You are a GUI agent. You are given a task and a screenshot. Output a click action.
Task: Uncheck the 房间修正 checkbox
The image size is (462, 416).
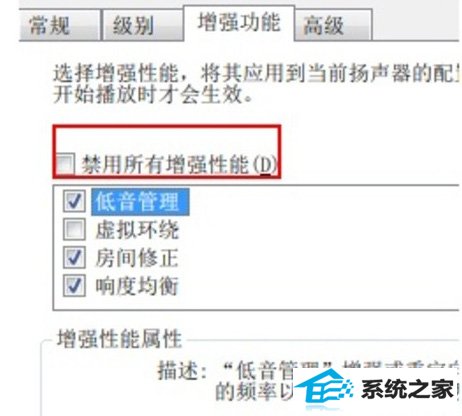[x=74, y=257]
